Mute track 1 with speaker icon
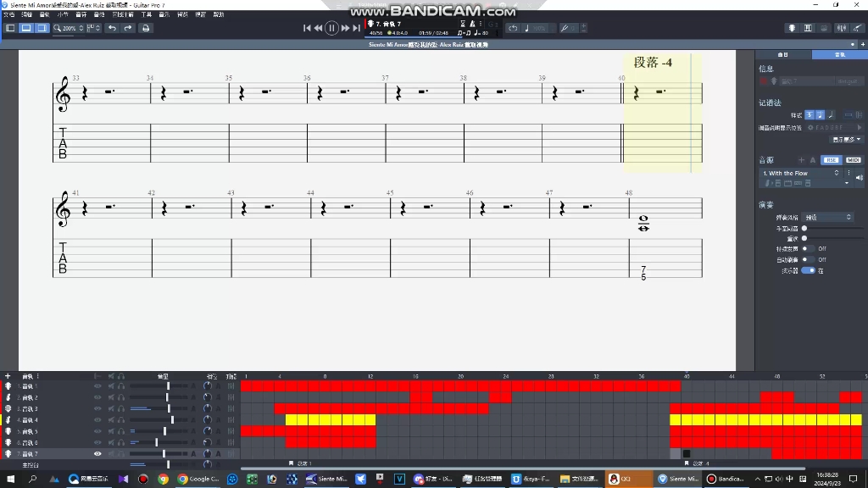This screenshot has width=868, height=488. [x=111, y=386]
